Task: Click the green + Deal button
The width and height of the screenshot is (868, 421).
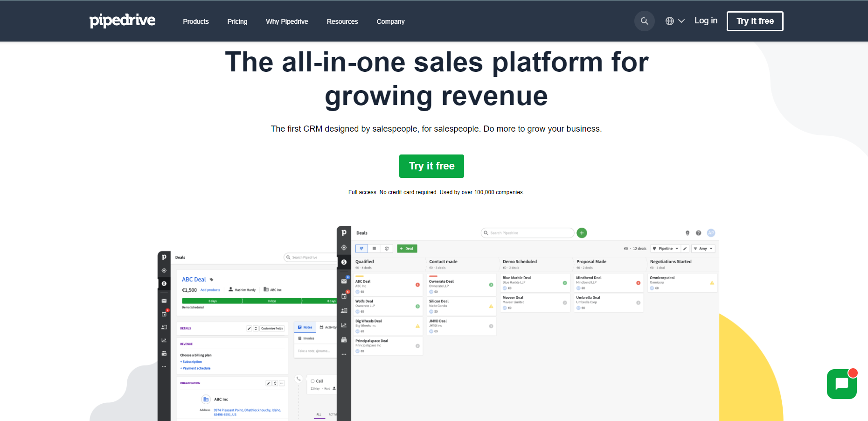Action: point(407,249)
